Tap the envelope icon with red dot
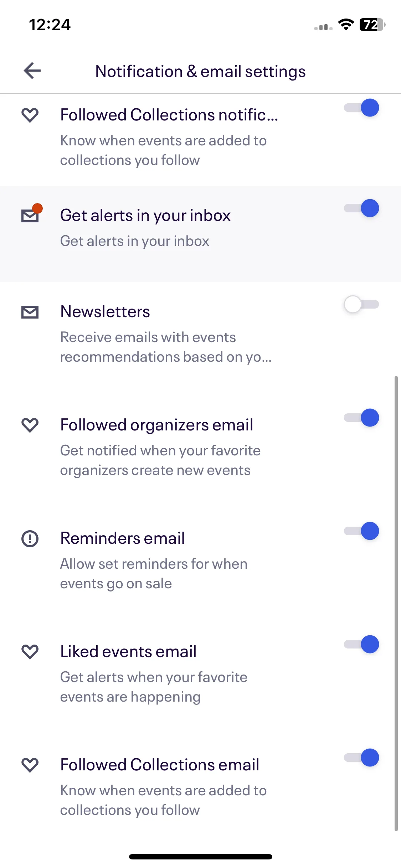Screen dimensions: 401x868 click(x=32, y=213)
